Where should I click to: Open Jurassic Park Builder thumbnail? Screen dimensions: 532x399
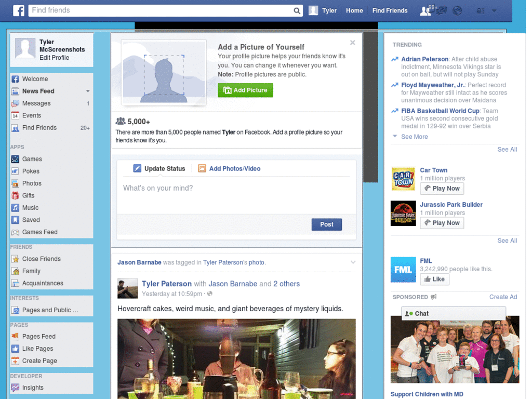(x=403, y=214)
